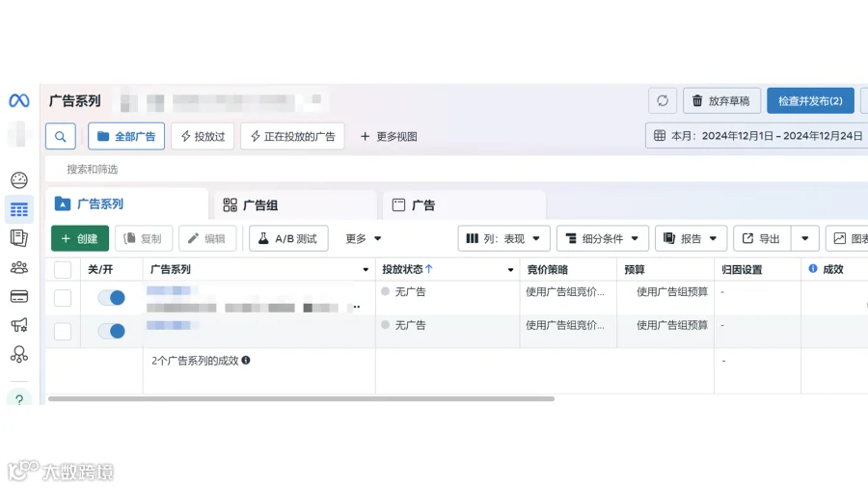Click the 竞价策略 column header
868x488 pixels.
tap(547, 269)
